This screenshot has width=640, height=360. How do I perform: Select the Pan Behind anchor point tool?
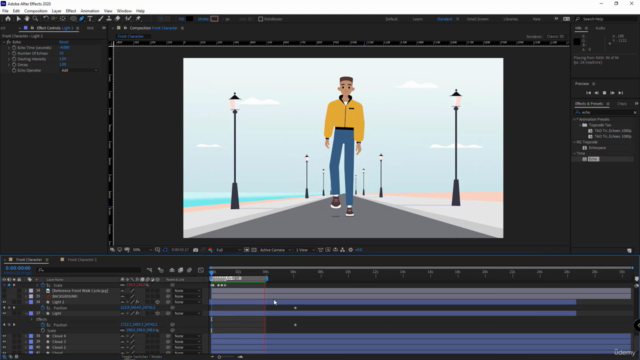pos(62,19)
